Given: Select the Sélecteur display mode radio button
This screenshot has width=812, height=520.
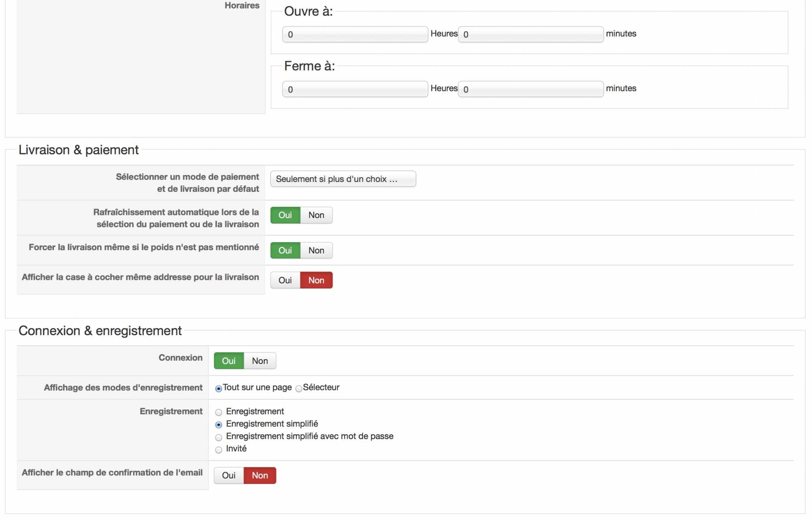Looking at the screenshot, I should (x=299, y=389).
